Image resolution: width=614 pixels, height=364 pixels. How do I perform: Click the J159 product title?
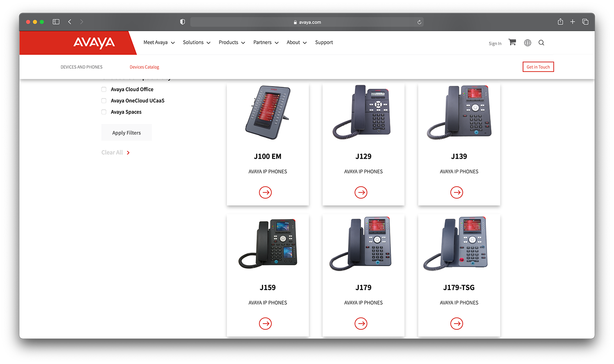click(268, 288)
